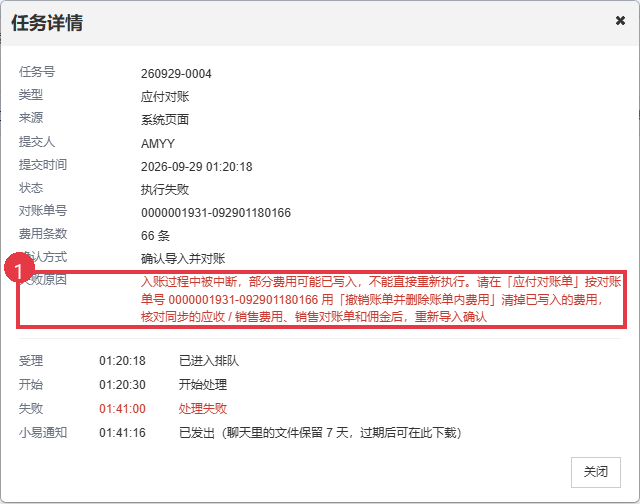
Task: Click the red failure reason message
Action: point(381,299)
